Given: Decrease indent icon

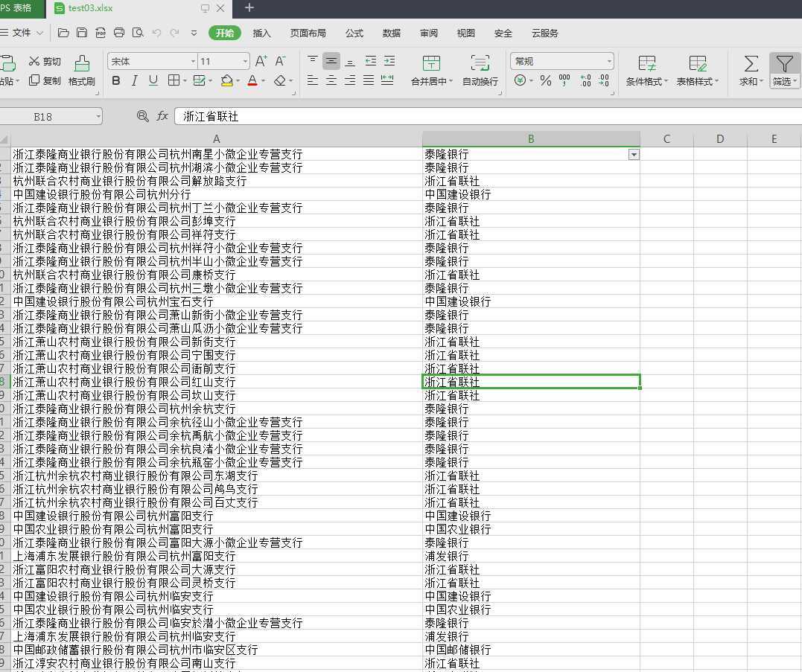Looking at the screenshot, I should [371, 61].
